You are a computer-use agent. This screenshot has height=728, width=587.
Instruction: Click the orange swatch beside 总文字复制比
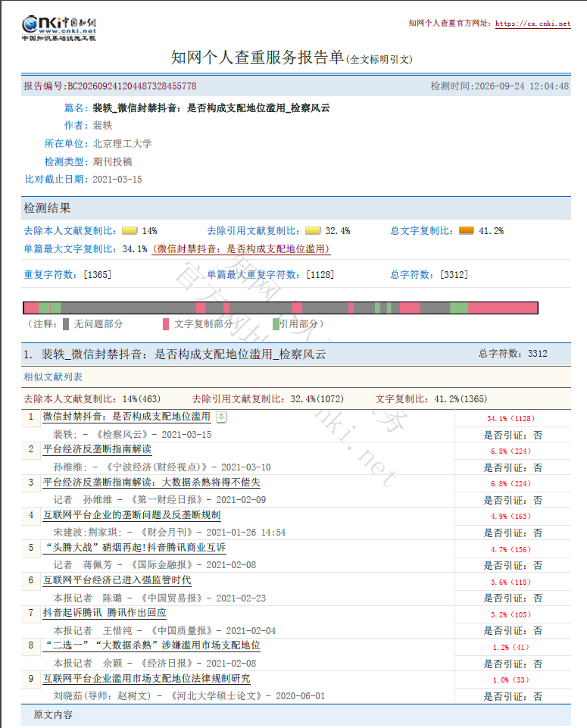pyautogui.click(x=467, y=230)
